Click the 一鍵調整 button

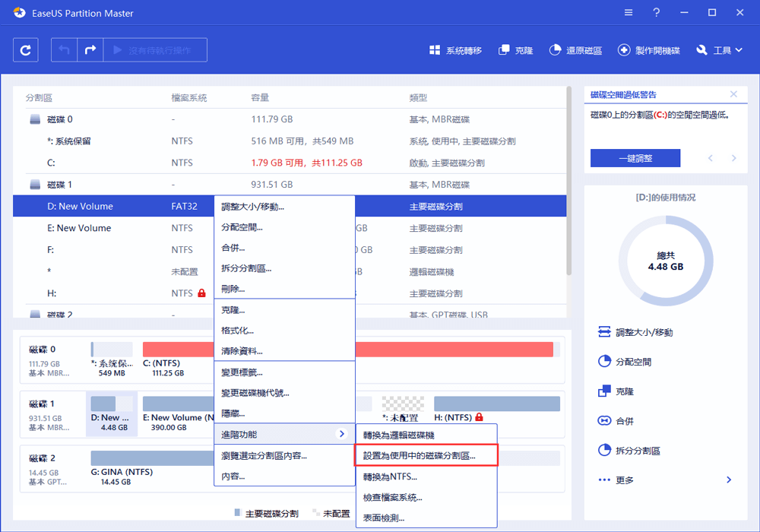(635, 158)
